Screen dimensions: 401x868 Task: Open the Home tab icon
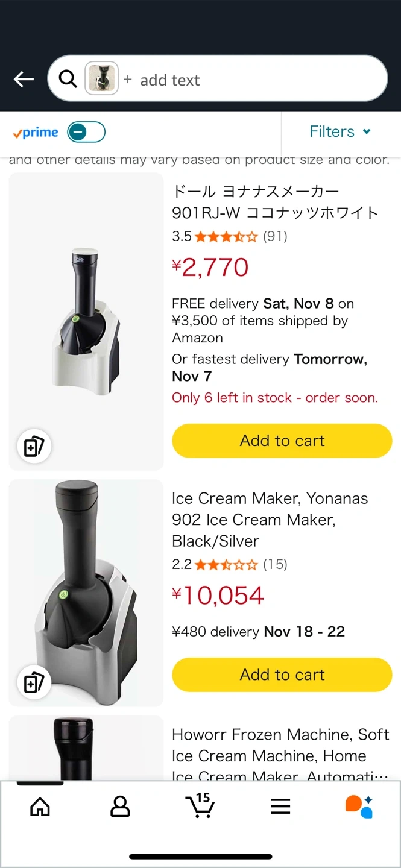coord(40,806)
